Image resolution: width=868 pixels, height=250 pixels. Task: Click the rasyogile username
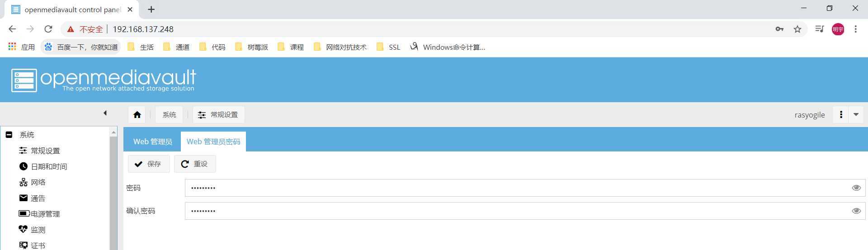(809, 115)
